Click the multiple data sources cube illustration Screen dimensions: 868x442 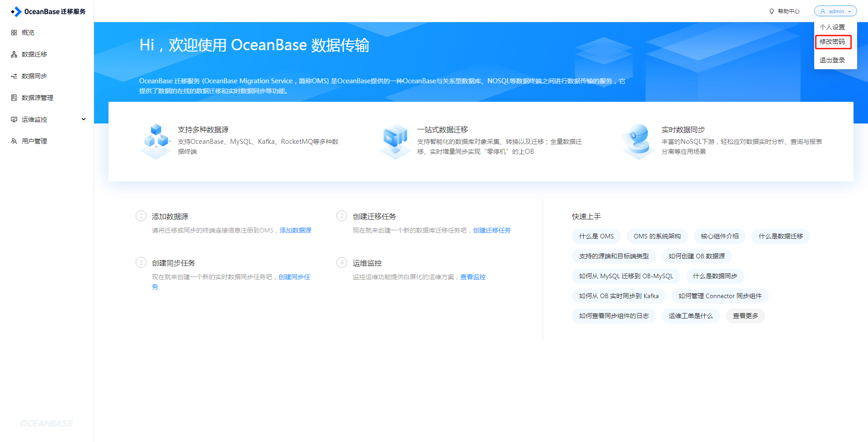point(156,141)
